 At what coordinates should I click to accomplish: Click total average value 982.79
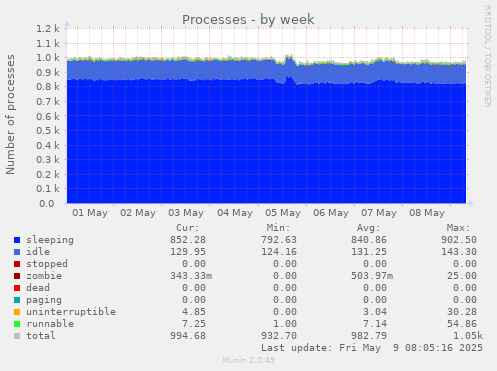tap(369, 336)
